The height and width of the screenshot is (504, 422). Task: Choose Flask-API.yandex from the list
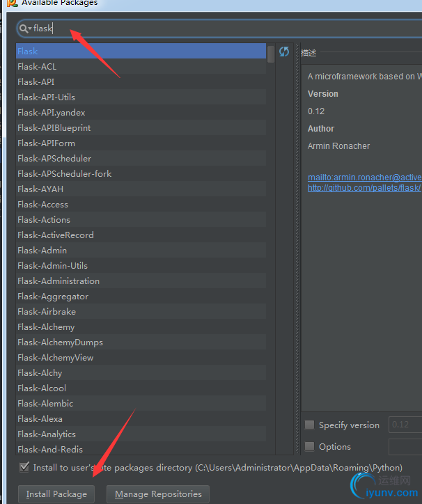coord(141,113)
